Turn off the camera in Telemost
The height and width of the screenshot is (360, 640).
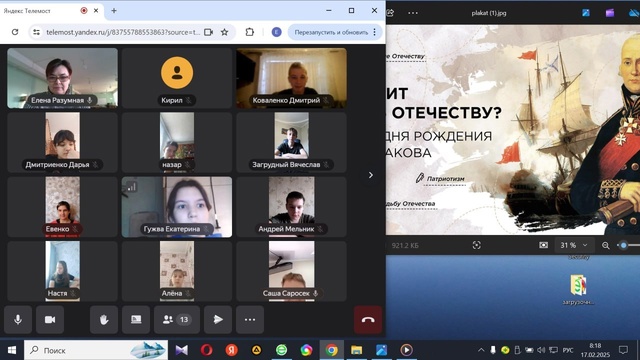click(50, 320)
